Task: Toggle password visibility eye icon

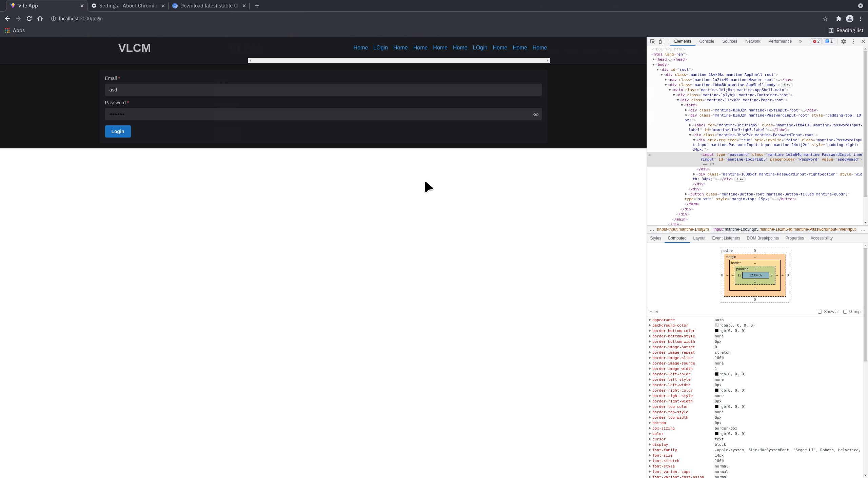Action: (536, 114)
